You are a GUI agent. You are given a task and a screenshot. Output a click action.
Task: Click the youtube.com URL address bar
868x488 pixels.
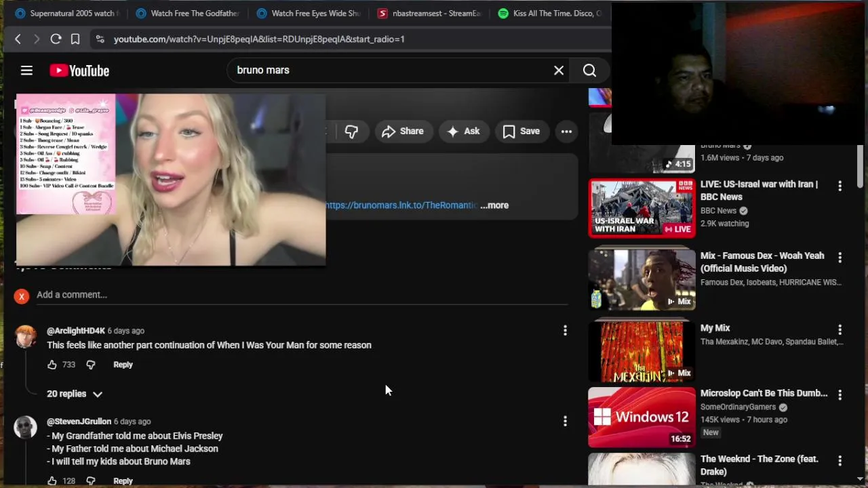259,39
